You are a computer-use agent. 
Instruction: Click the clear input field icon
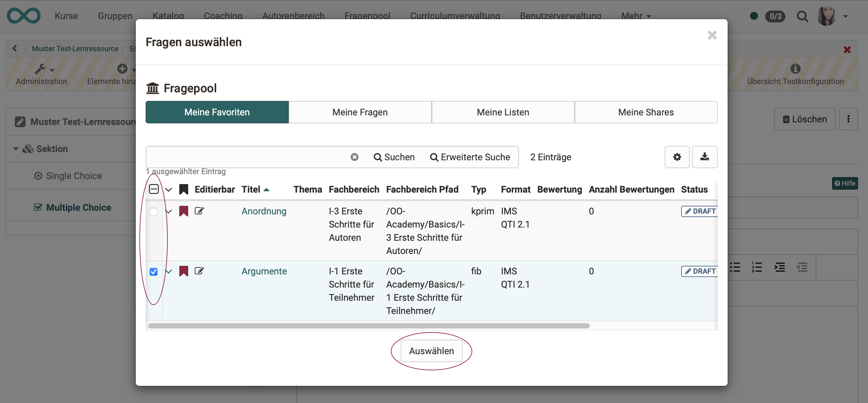(x=354, y=157)
